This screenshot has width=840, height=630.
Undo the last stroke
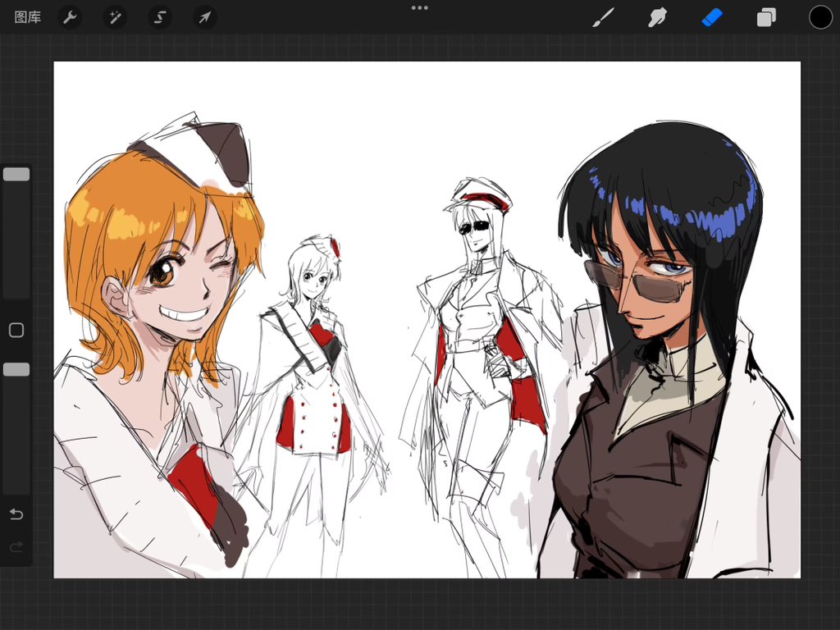tap(16, 514)
